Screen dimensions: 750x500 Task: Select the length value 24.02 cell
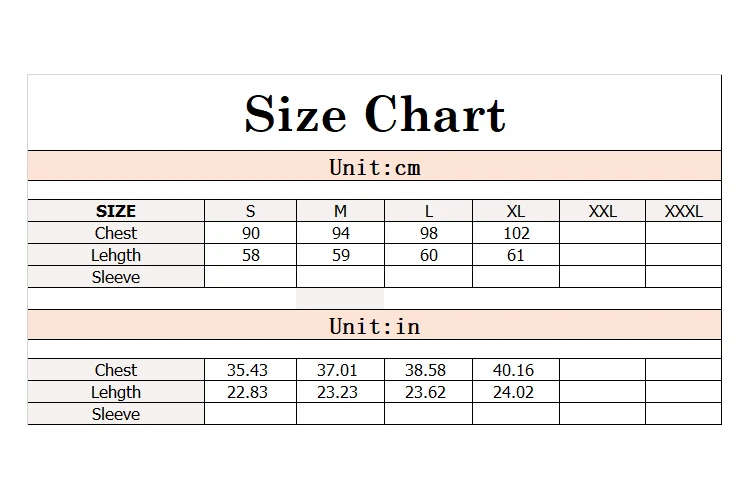point(516,392)
